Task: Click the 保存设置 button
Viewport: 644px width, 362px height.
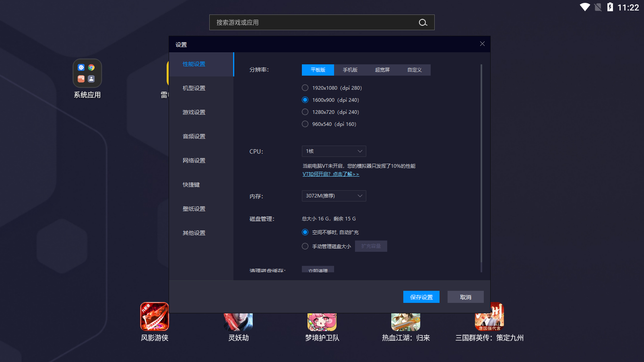Action: coord(421,297)
